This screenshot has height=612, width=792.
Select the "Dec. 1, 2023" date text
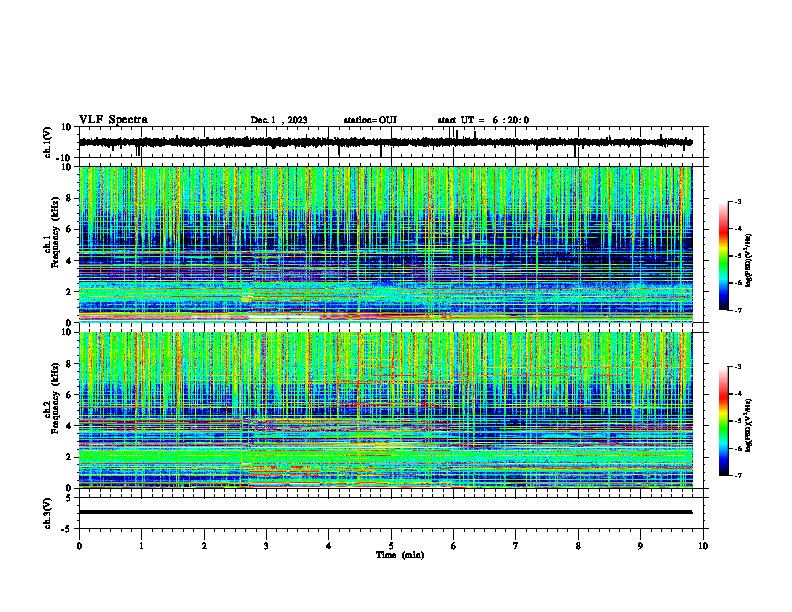coord(279,120)
